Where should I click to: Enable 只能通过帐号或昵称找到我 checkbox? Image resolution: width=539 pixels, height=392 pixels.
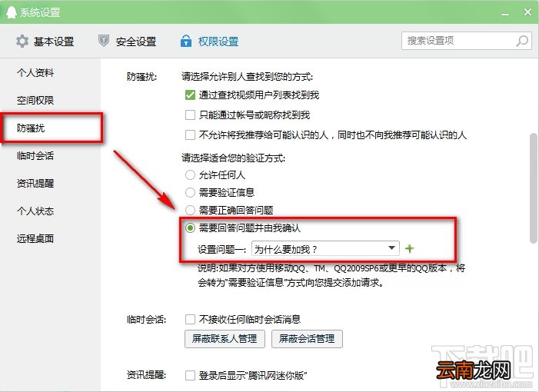[x=190, y=115]
